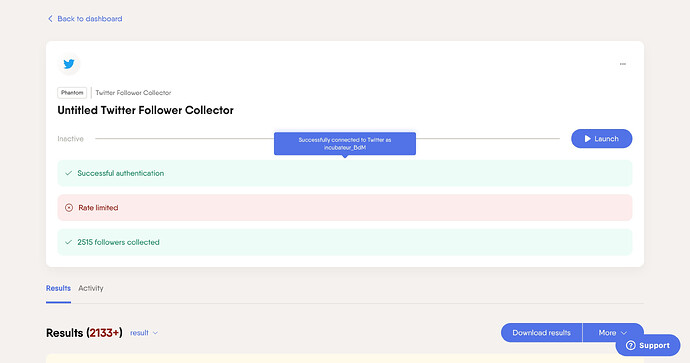Click the Phantom tag badge
This screenshot has width=690, height=363.
72,93
